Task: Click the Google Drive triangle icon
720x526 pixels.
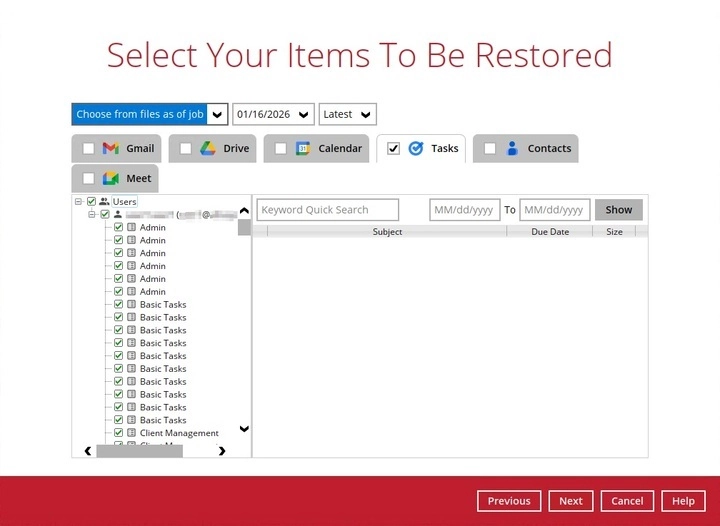Action: click(x=208, y=149)
